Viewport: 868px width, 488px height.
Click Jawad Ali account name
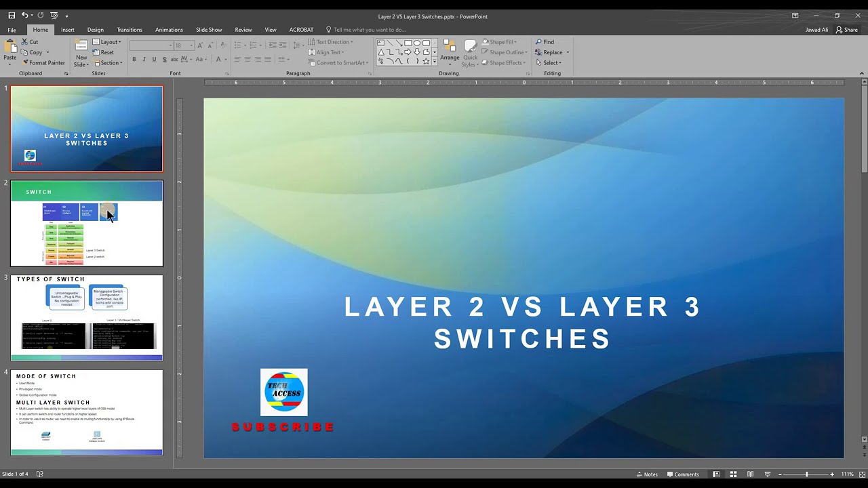point(816,30)
